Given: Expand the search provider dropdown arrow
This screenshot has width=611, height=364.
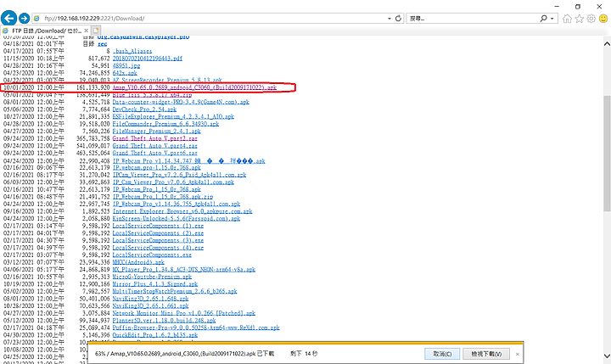Looking at the screenshot, I should [552, 19].
